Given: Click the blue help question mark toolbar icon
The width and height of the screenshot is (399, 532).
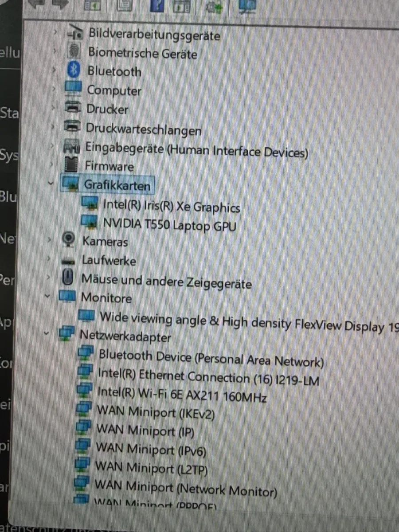Looking at the screenshot, I should (157, 5).
